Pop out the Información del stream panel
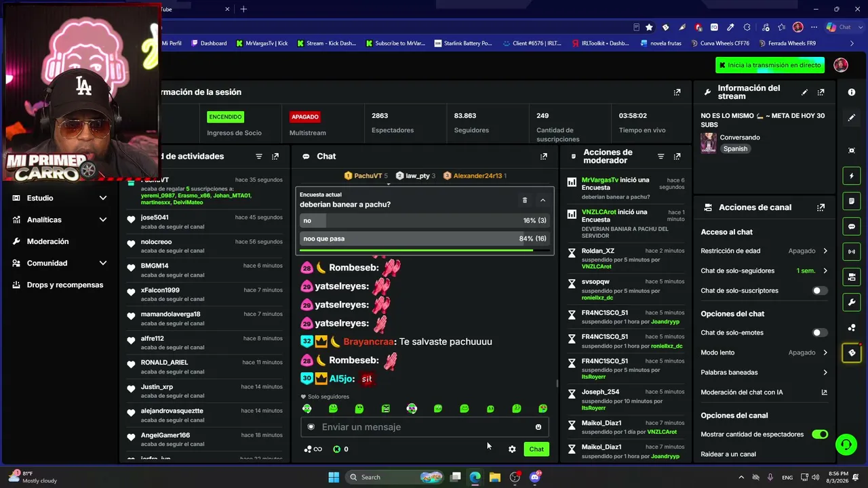This screenshot has height=488, width=868. 821,92
